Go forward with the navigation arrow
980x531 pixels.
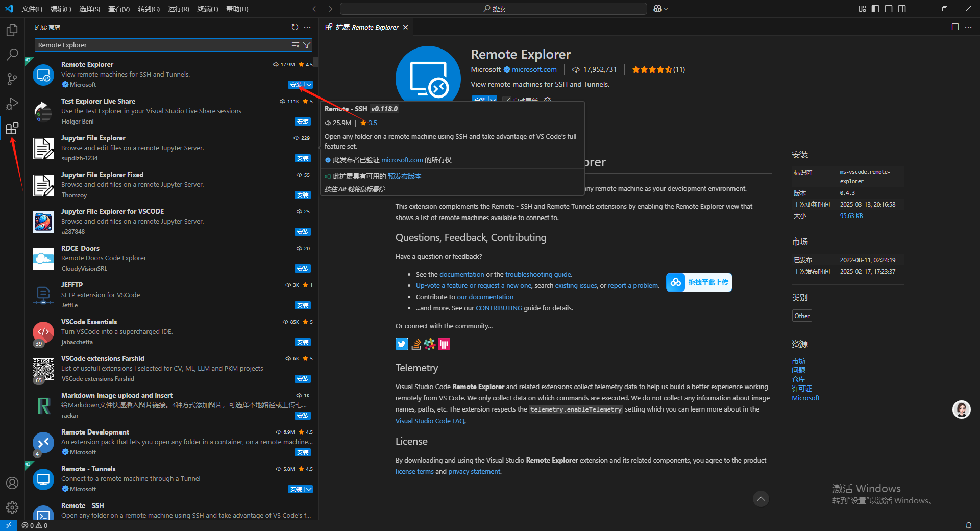[329, 9]
